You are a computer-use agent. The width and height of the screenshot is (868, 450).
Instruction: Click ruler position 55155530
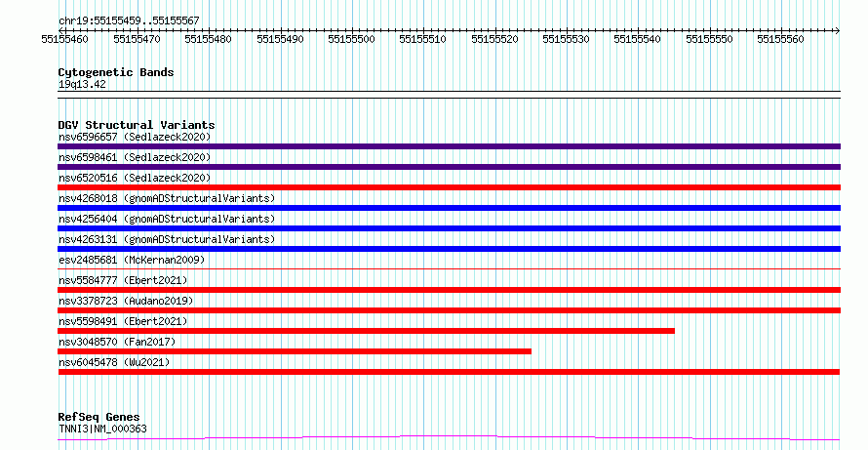click(567, 39)
